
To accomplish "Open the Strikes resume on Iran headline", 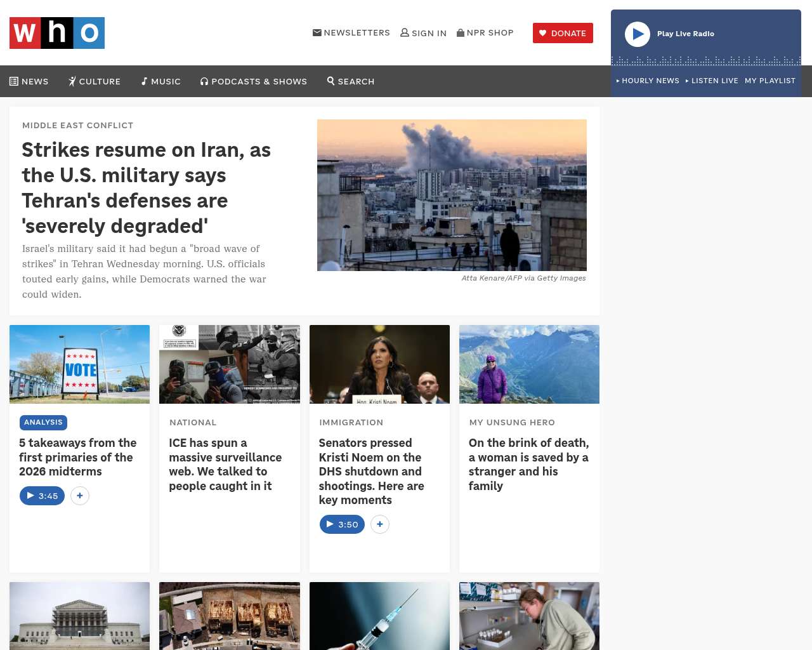I will [x=147, y=188].
